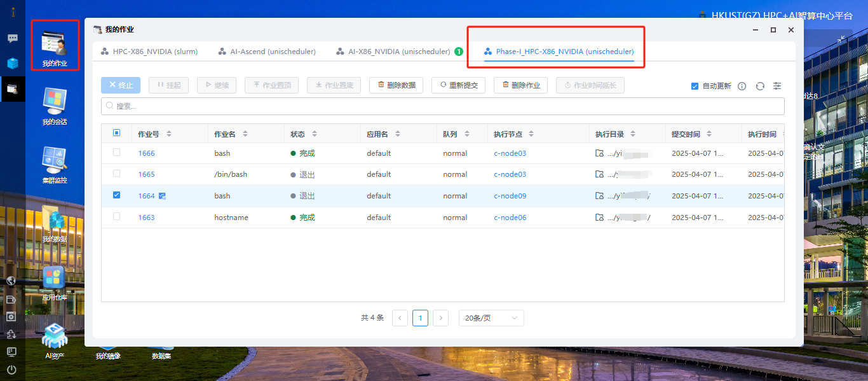Image resolution: width=868 pixels, height=381 pixels.
Task: Go to the next page of jobs
Action: coord(441,318)
